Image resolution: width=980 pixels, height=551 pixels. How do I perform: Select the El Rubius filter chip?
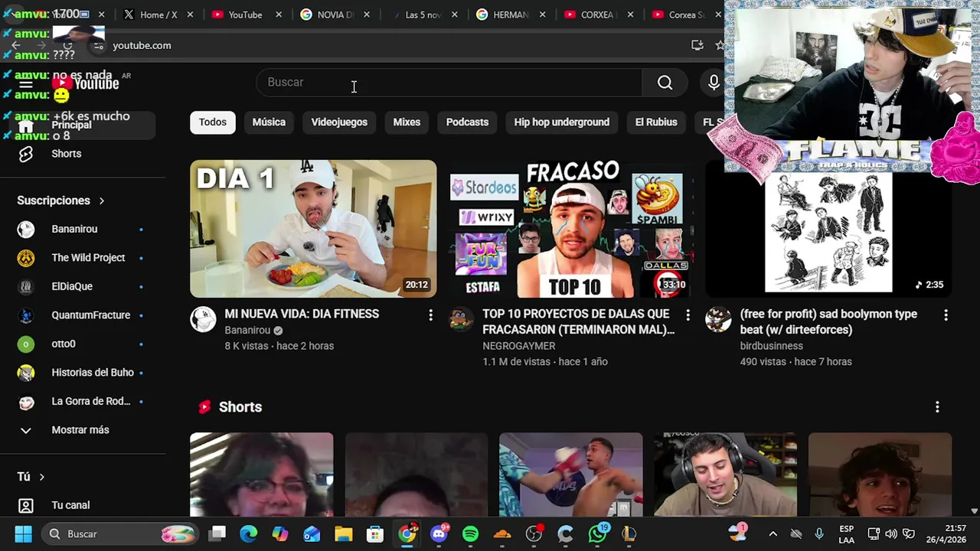pos(656,122)
